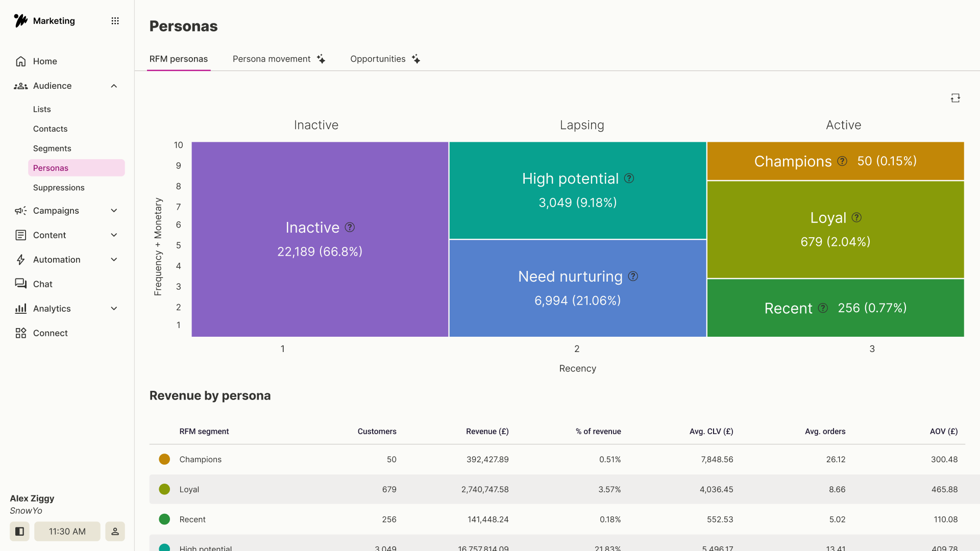This screenshot has height=551, width=980.
Task: Click the Content document icon
Action: (x=20, y=235)
